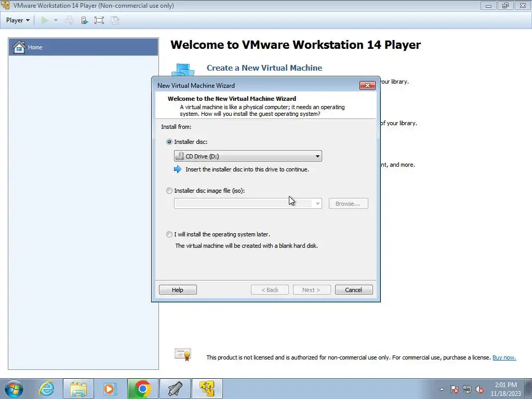Close the New Virtual Machine Wizard dialog
The image size is (532, 399).
(367, 86)
